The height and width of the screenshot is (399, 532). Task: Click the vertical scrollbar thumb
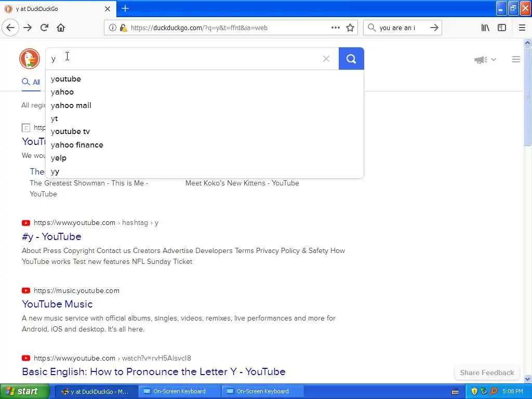[527, 97]
